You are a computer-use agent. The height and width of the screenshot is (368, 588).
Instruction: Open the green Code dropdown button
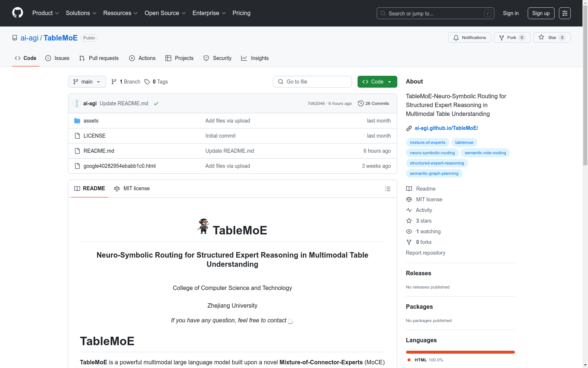377,82
